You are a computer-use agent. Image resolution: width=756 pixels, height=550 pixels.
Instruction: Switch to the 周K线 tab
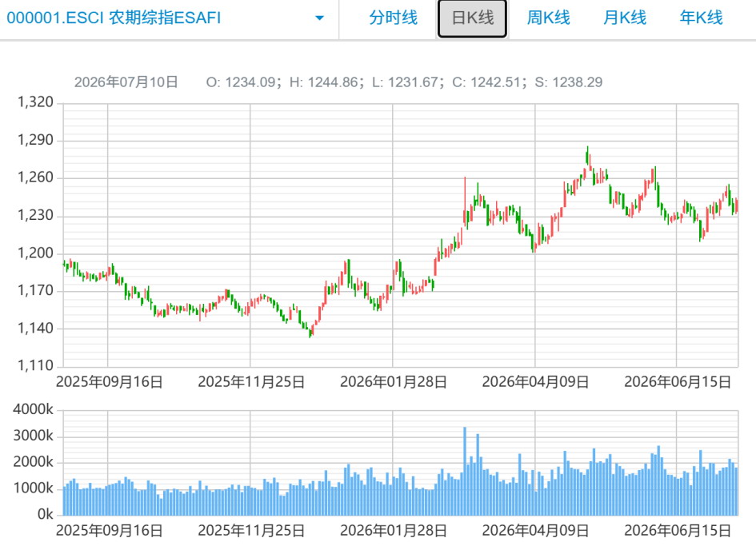click(548, 18)
